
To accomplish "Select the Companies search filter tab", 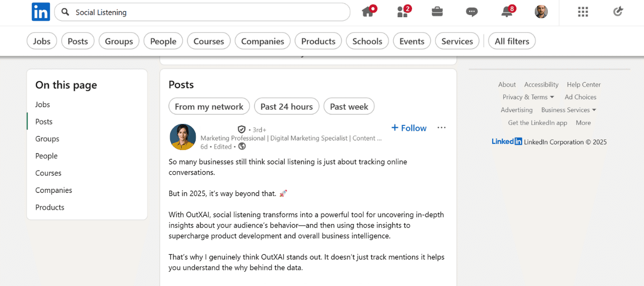I will pos(262,41).
